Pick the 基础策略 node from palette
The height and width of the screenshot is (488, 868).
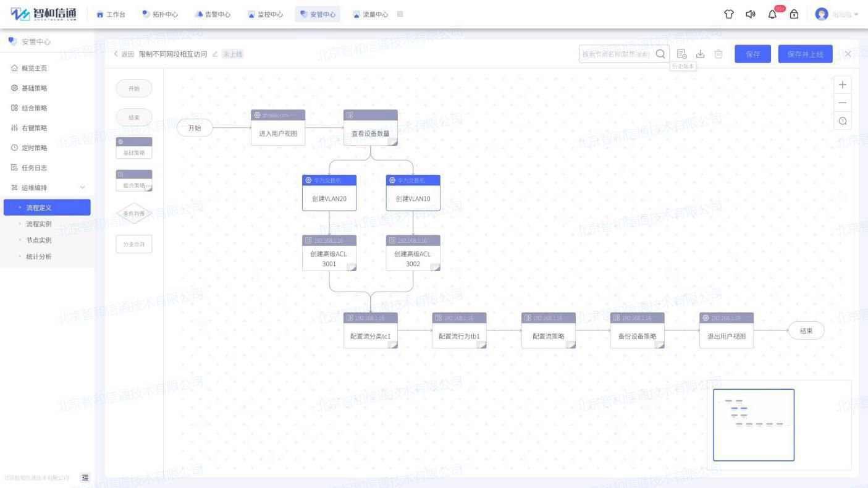[x=134, y=148]
